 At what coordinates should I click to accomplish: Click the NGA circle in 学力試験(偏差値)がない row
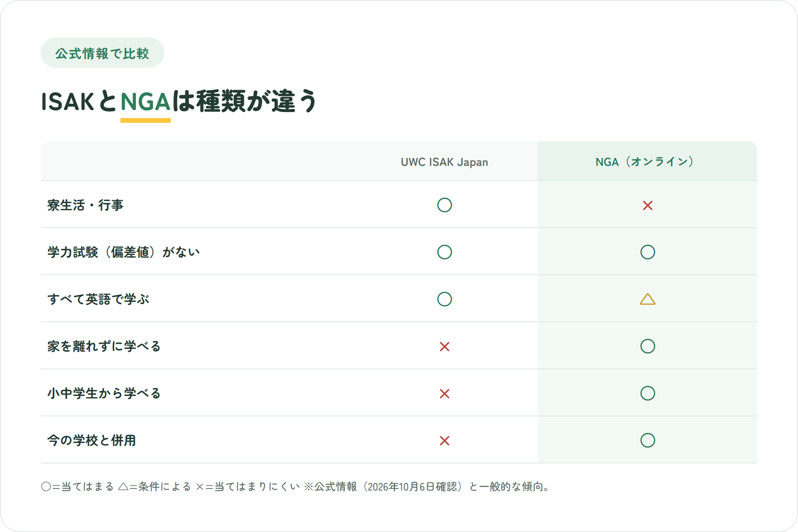[648, 252]
